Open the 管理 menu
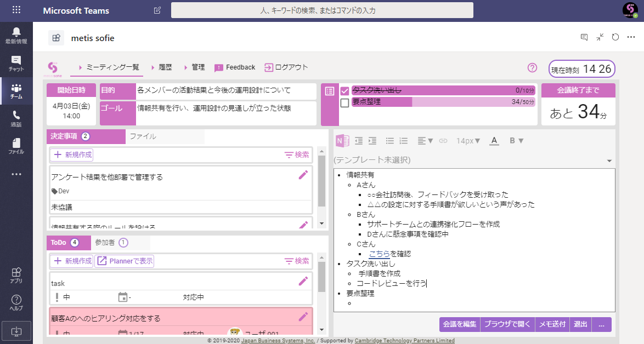The width and height of the screenshot is (644, 344). pyautogui.click(x=194, y=67)
